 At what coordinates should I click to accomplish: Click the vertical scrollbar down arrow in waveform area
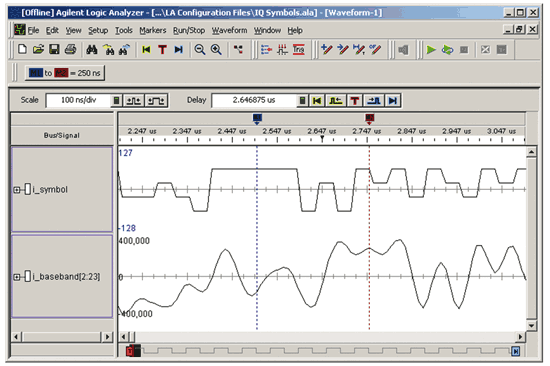click(x=531, y=326)
